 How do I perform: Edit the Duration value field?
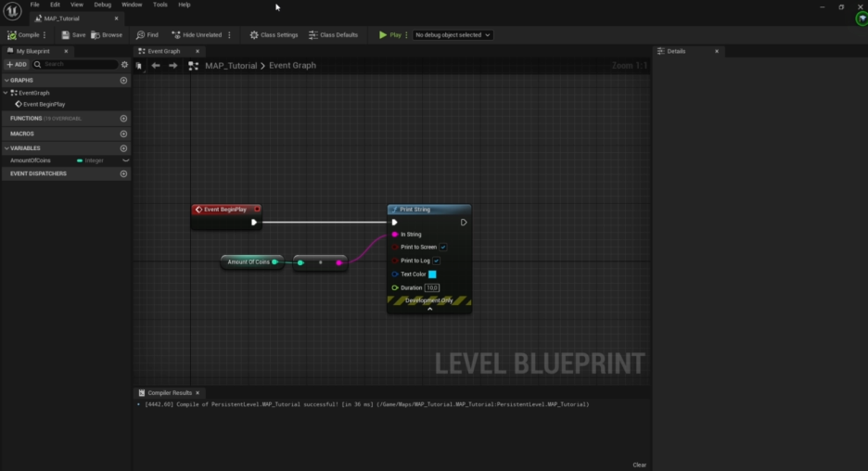pyautogui.click(x=432, y=287)
